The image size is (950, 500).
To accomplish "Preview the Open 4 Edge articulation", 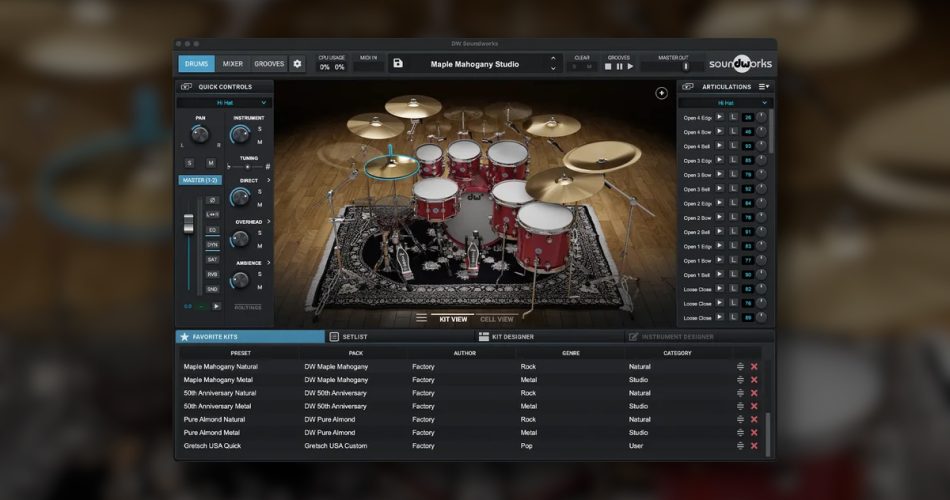I will pyautogui.click(x=719, y=117).
